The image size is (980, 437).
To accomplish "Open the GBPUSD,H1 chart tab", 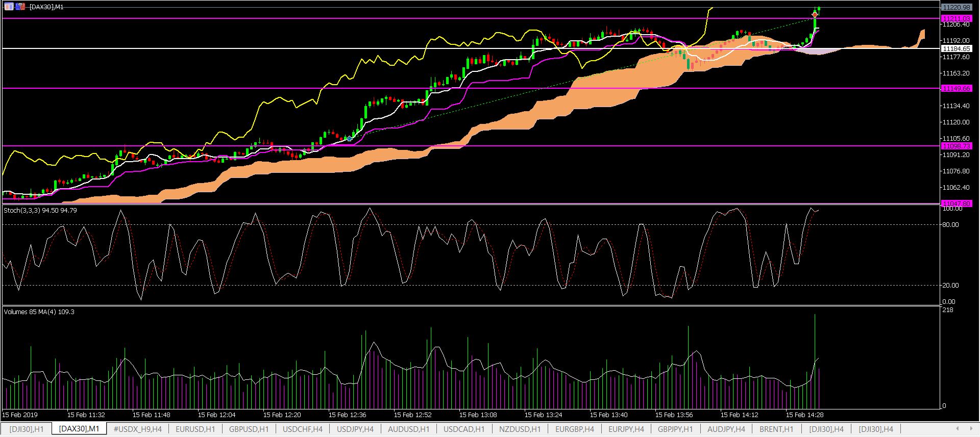I will click(x=249, y=429).
